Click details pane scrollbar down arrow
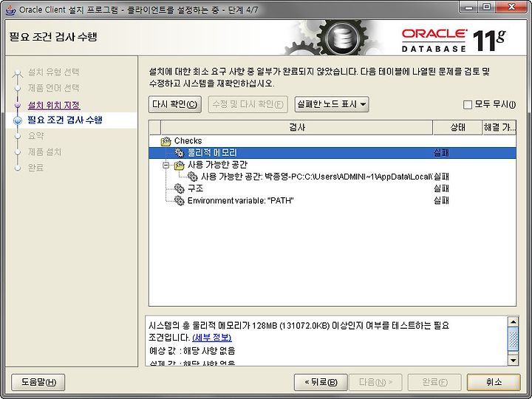532x399 pixels. (x=513, y=360)
